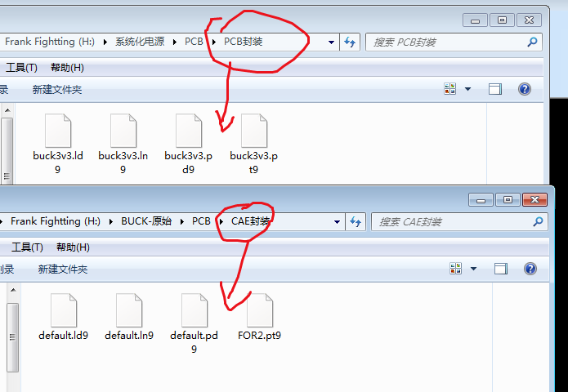Select FOR2.pt9 file icon
This screenshot has height=392, width=568.
coord(260,310)
